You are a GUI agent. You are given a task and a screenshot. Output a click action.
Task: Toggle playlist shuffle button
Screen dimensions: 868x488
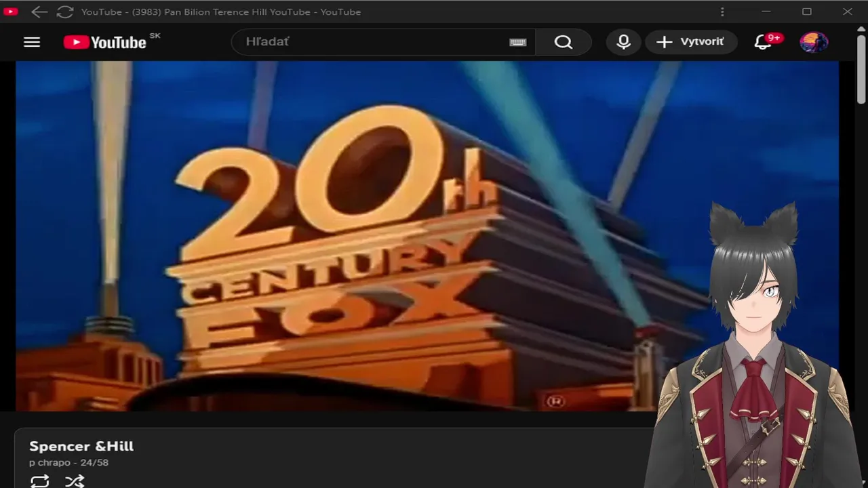click(x=75, y=481)
